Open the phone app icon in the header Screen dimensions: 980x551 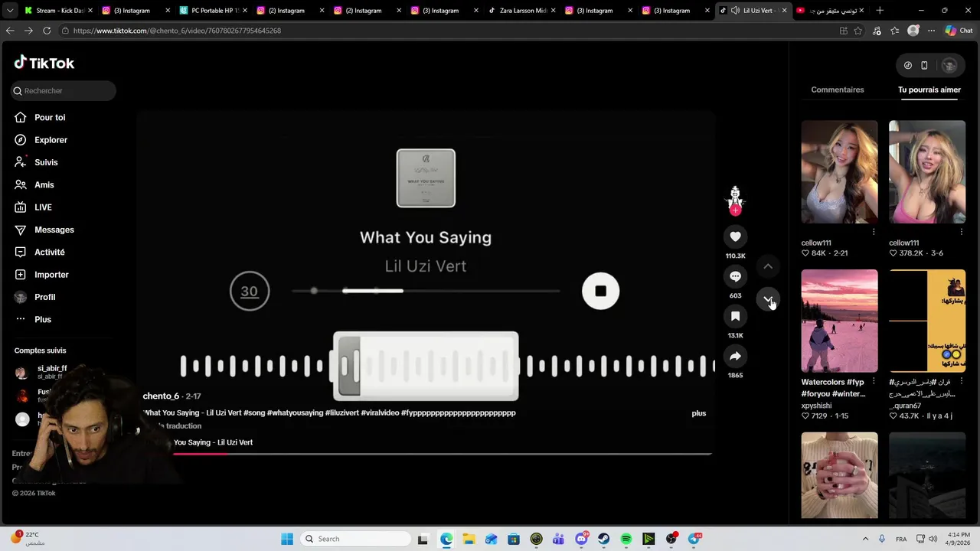924,65
